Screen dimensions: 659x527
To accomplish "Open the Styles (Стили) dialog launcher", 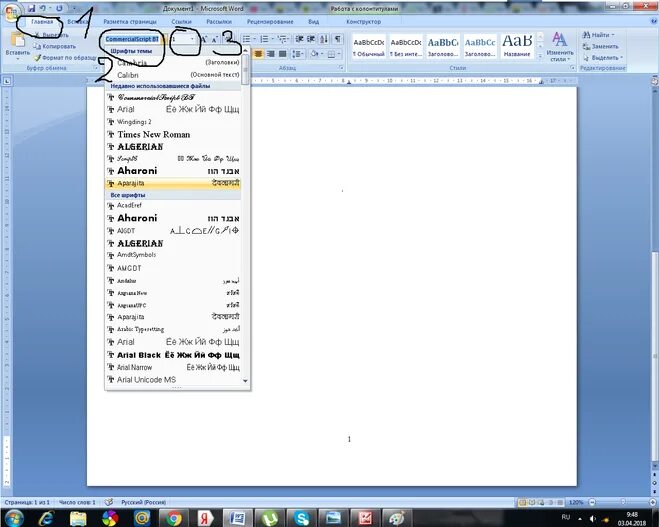I will [573, 68].
